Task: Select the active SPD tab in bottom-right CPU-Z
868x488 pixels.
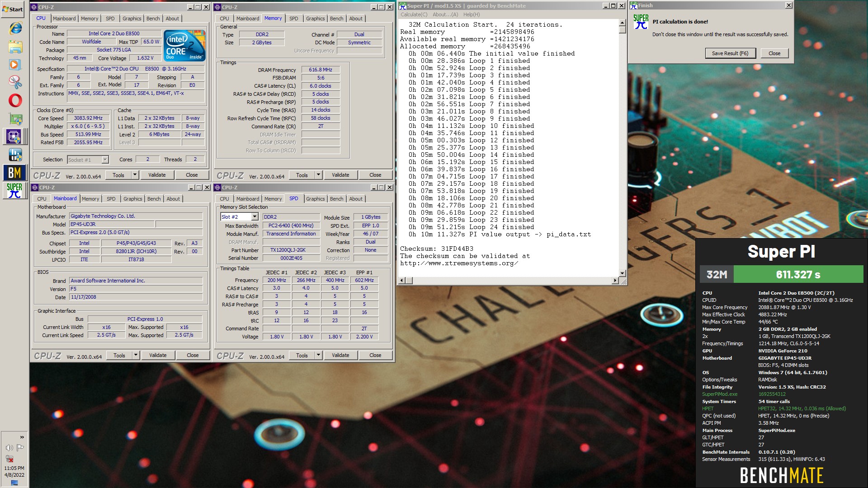Action: click(x=293, y=198)
